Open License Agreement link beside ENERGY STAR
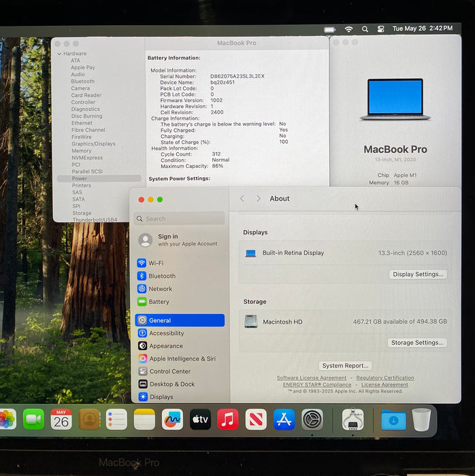475x476 pixels. pos(384,385)
